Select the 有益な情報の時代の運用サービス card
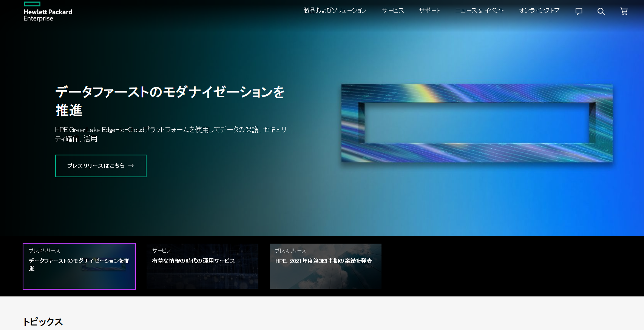This screenshot has width=644, height=330. (202, 266)
